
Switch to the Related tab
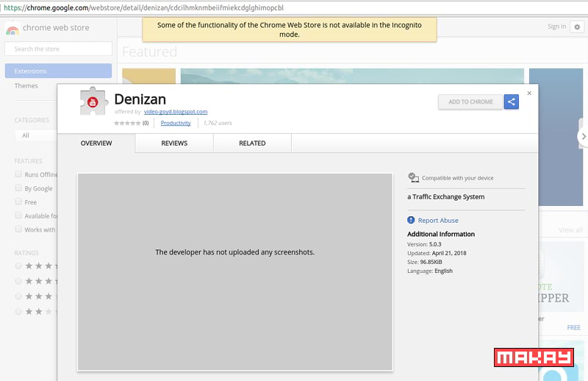252,143
